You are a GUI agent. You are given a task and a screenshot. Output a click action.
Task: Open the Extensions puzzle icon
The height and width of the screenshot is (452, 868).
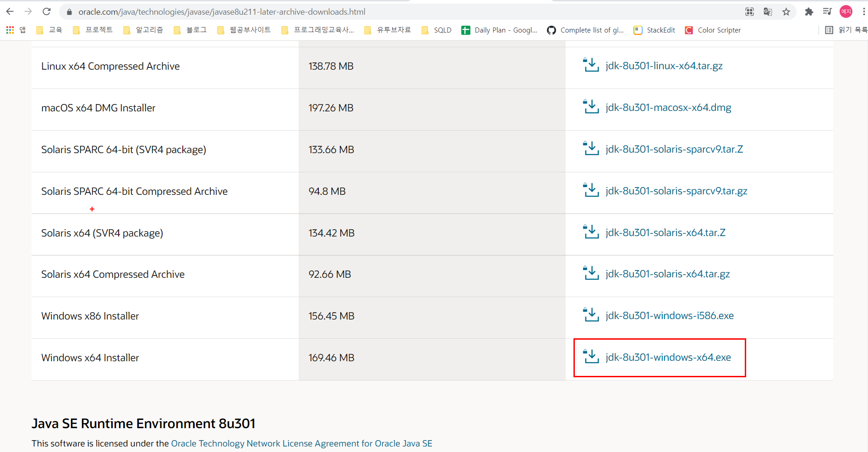click(809, 12)
